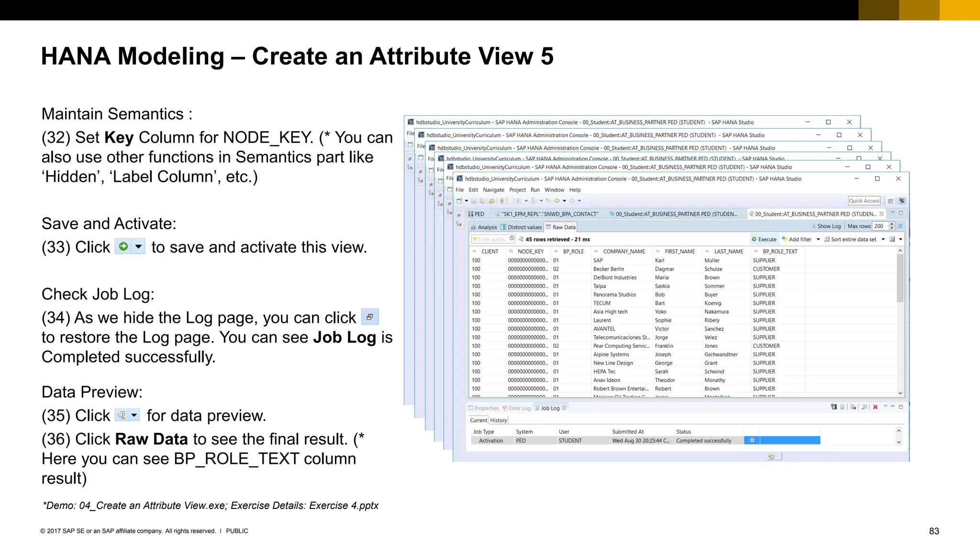Click the 'Becker Berlin' company cell
The image size is (980, 551).
(609, 269)
